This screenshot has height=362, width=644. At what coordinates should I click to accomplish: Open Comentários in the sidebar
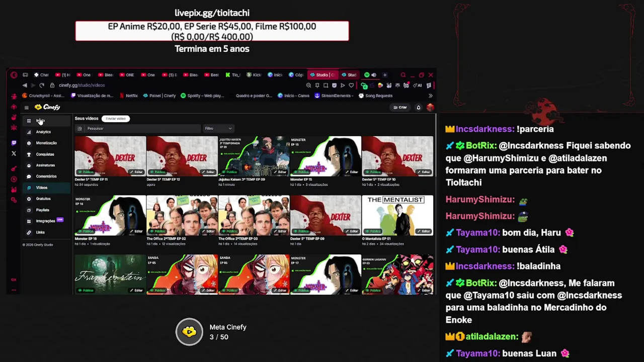click(x=46, y=176)
